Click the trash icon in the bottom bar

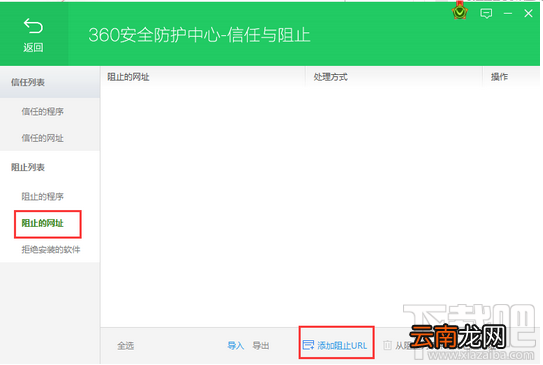[x=388, y=345]
